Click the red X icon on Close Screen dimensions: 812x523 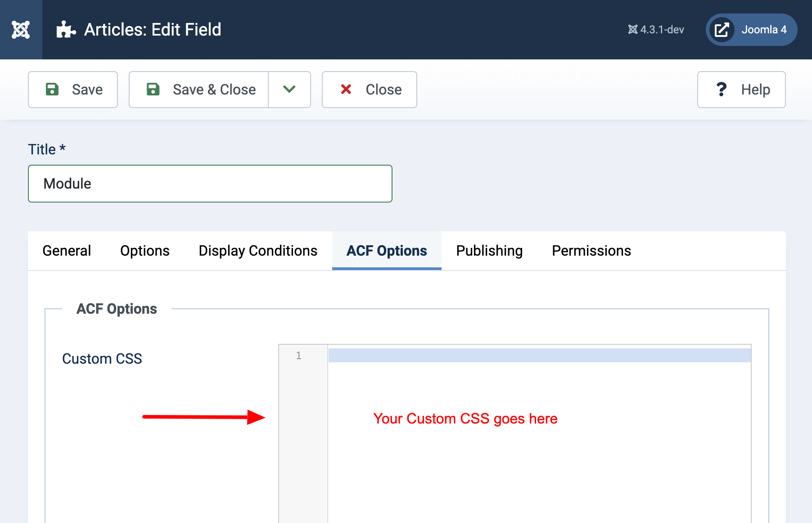click(x=346, y=89)
